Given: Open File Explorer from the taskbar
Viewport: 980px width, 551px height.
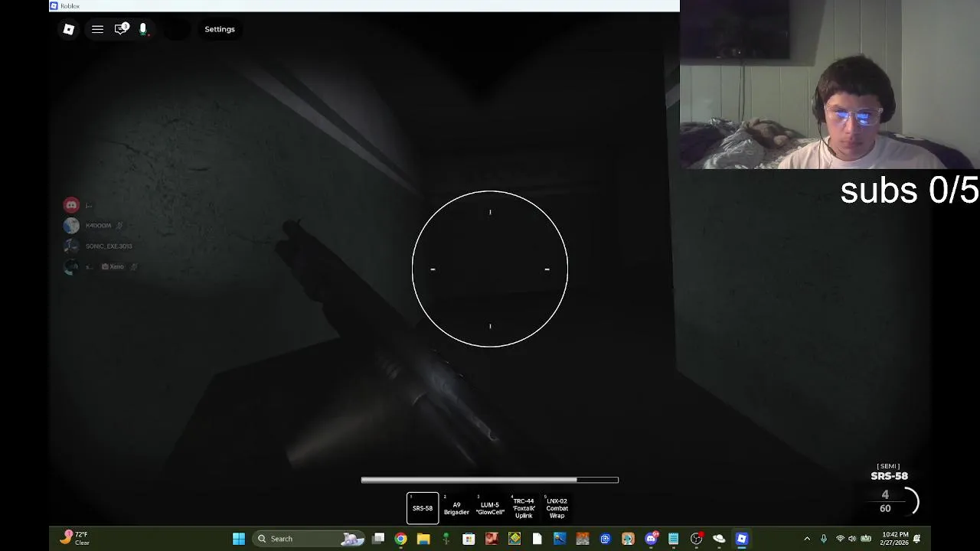Looking at the screenshot, I should (x=423, y=539).
